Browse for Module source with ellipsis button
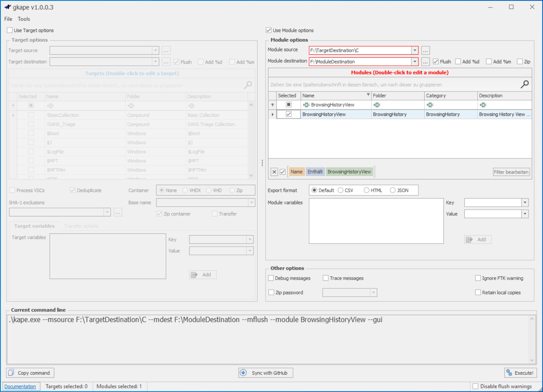543x392 pixels. 425,50
